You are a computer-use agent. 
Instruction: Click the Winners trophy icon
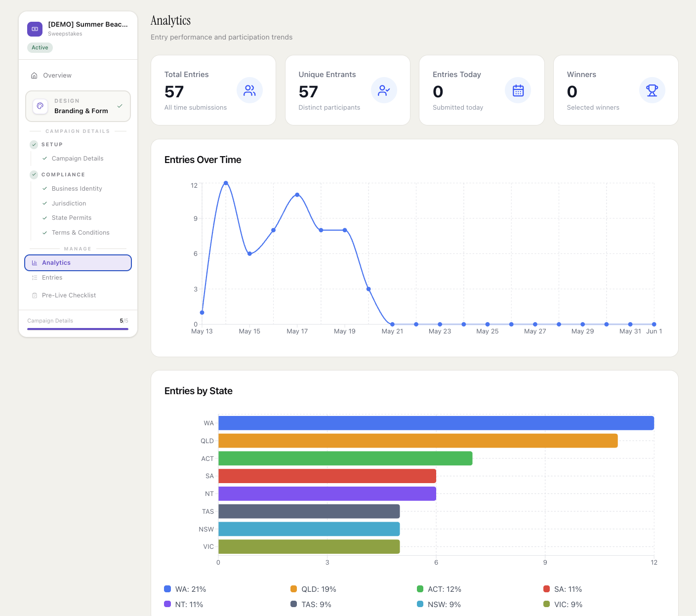click(652, 90)
